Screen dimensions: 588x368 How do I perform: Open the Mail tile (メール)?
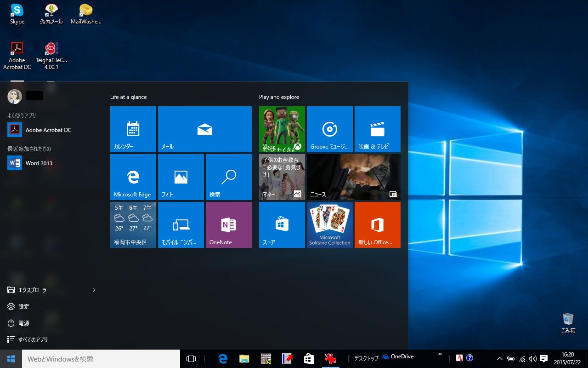[205, 129]
